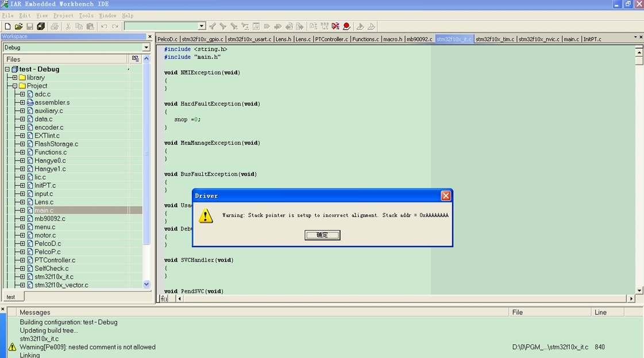Viewport: 644px width, 358px height.
Task: Close the Messages panel with its X
Action: (x=3, y=309)
